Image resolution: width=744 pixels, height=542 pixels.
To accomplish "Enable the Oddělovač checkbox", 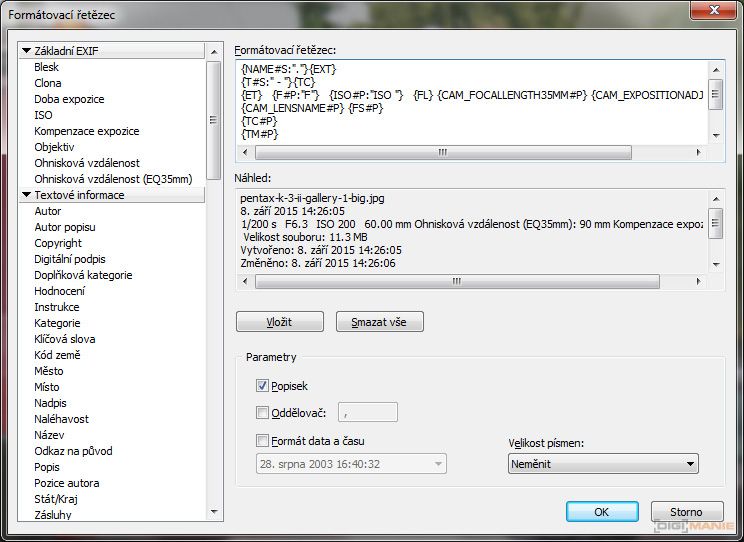I will point(263,412).
